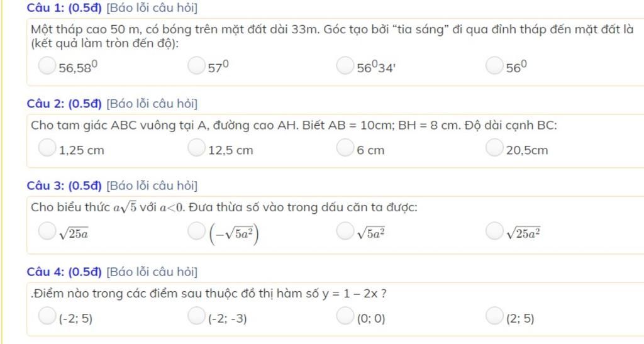Report a problem with Câu 4
Screen dimensions: 644x344
152,272
